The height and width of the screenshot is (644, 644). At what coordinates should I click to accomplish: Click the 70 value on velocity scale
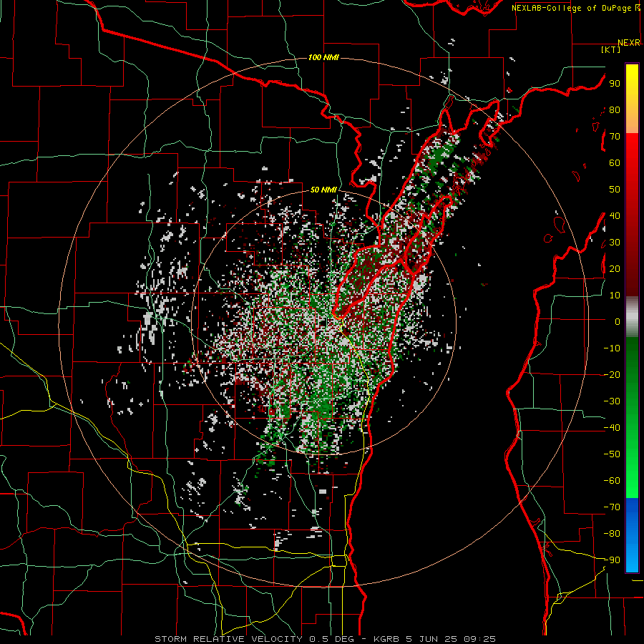(615, 137)
